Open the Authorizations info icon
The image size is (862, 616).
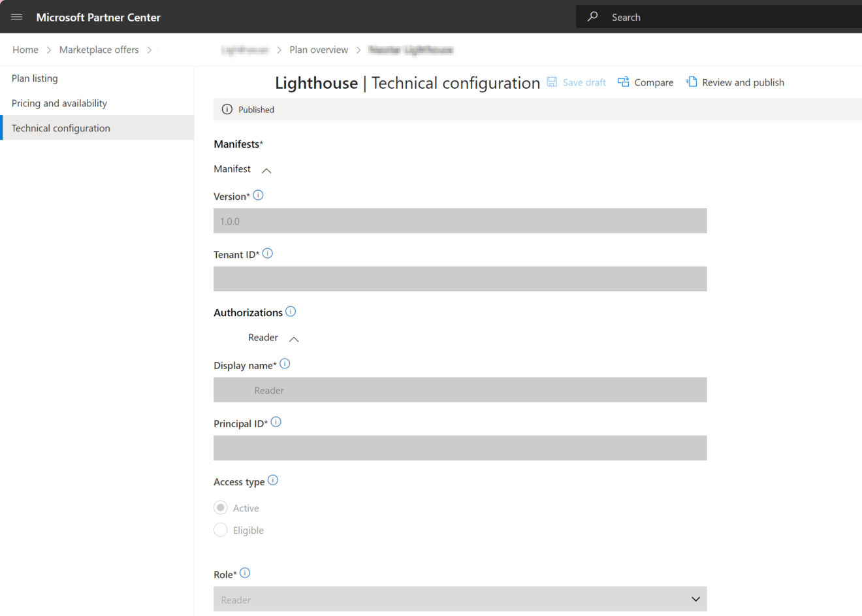[291, 311]
